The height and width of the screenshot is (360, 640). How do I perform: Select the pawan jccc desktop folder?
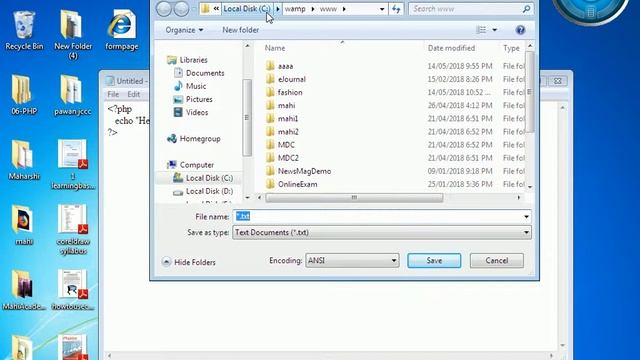coord(72,95)
